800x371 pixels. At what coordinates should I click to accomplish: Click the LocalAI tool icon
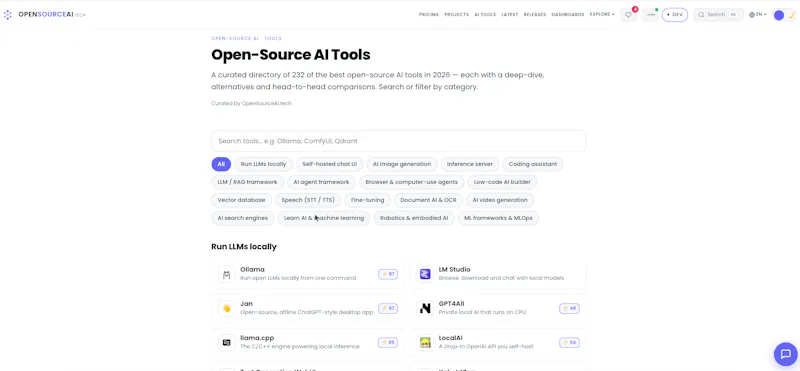(x=425, y=342)
